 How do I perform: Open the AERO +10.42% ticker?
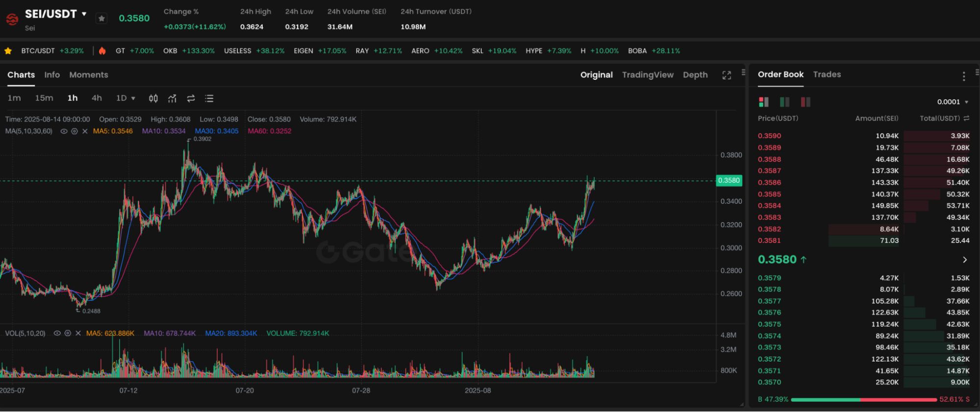[x=437, y=51]
